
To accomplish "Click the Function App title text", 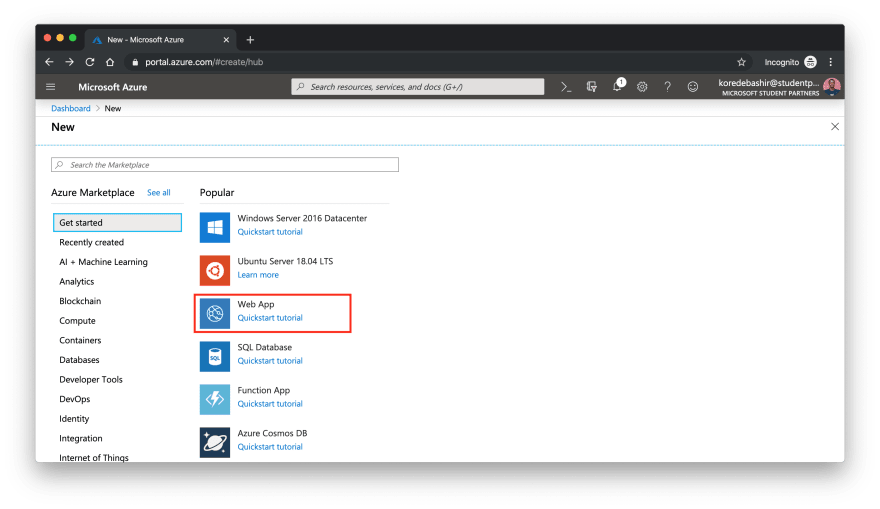I will 264,391.
